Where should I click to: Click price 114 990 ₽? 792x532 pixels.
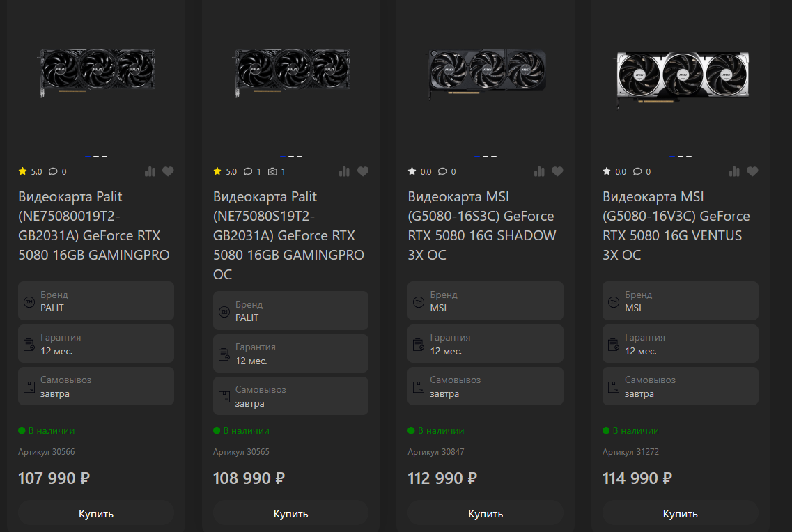(637, 478)
